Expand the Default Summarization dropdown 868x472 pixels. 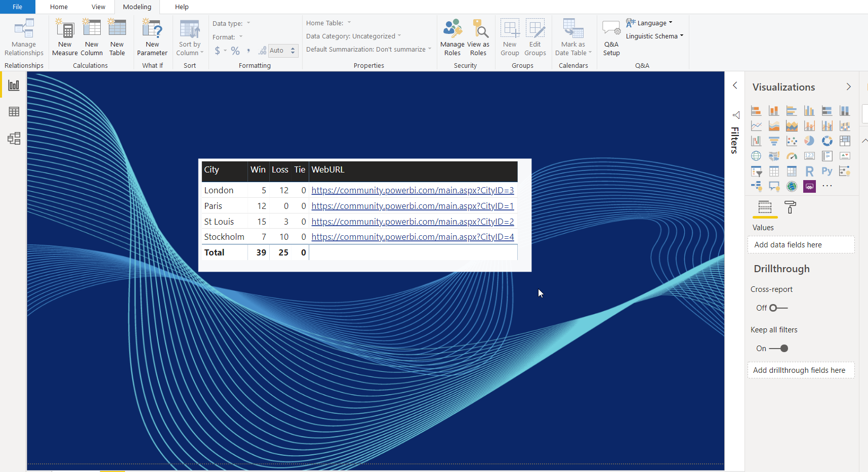click(368, 50)
